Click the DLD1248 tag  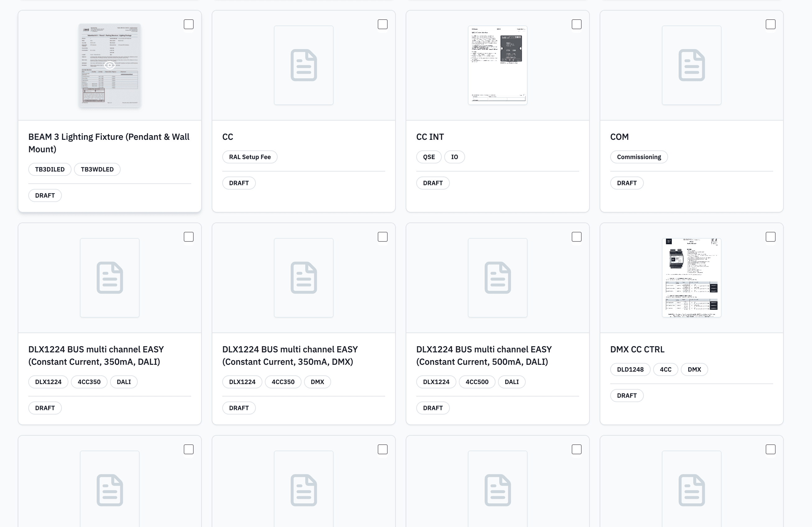tap(630, 369)
